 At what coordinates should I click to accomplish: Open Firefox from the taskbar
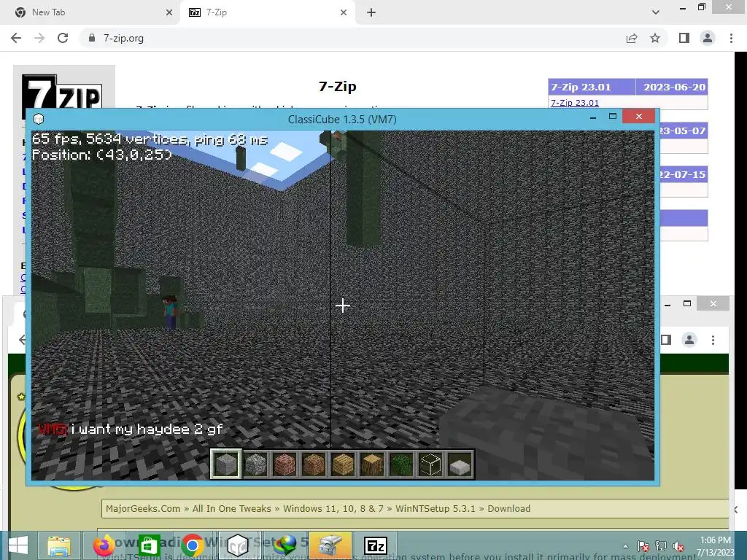tap(104, 545)
